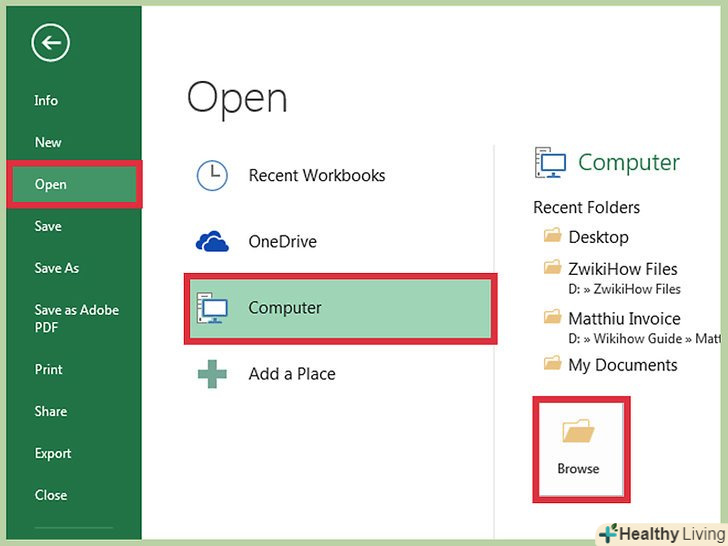The height and width of the screenshot is (546, 728).
Task: Open the Matthiu Invoice recent folder
Action: [624, 318]
